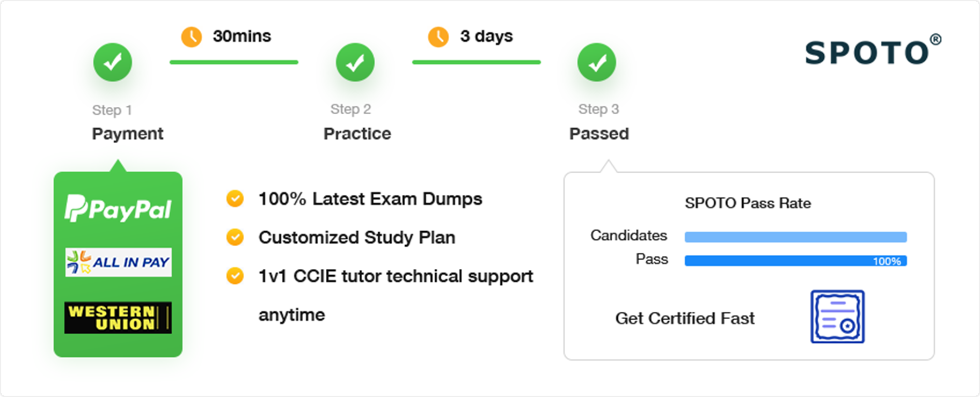Click the Payment step label
This screenshot has height=397, width=980.
tap(128, 134)
